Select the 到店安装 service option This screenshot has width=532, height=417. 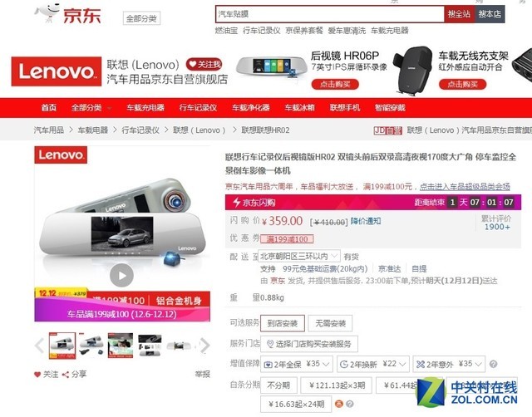[283, 323]
